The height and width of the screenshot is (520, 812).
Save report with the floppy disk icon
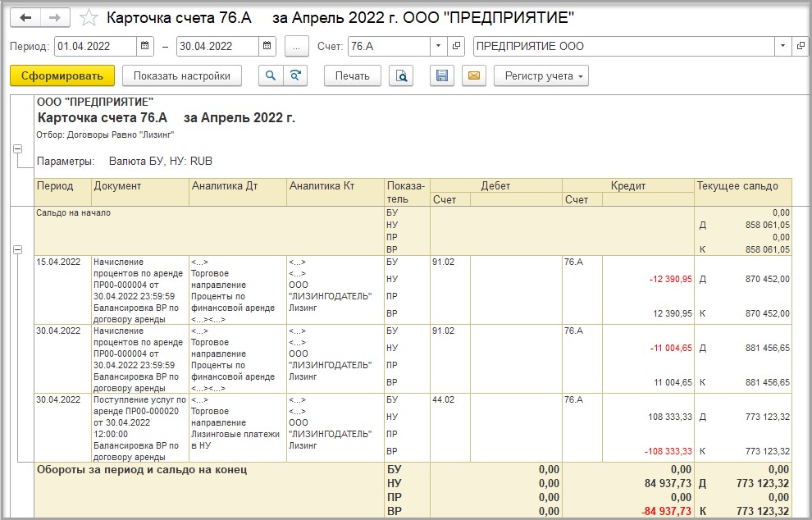[442, 75]
